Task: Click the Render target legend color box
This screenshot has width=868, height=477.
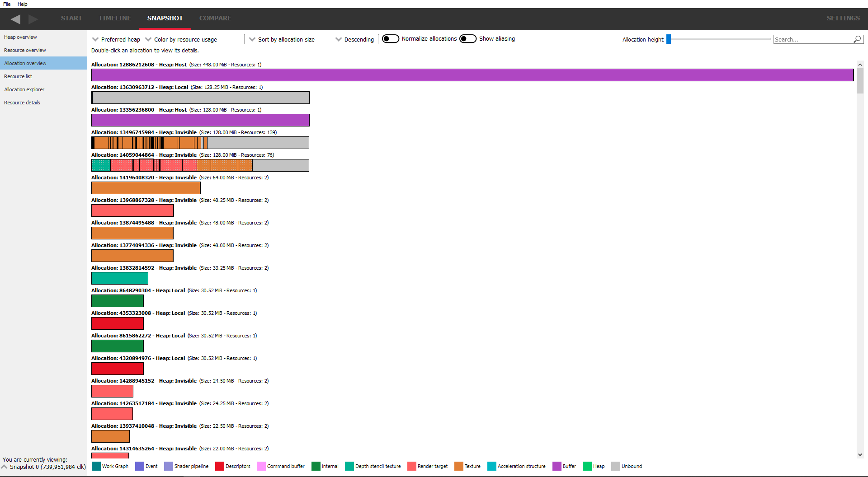Action: [411, 466]
